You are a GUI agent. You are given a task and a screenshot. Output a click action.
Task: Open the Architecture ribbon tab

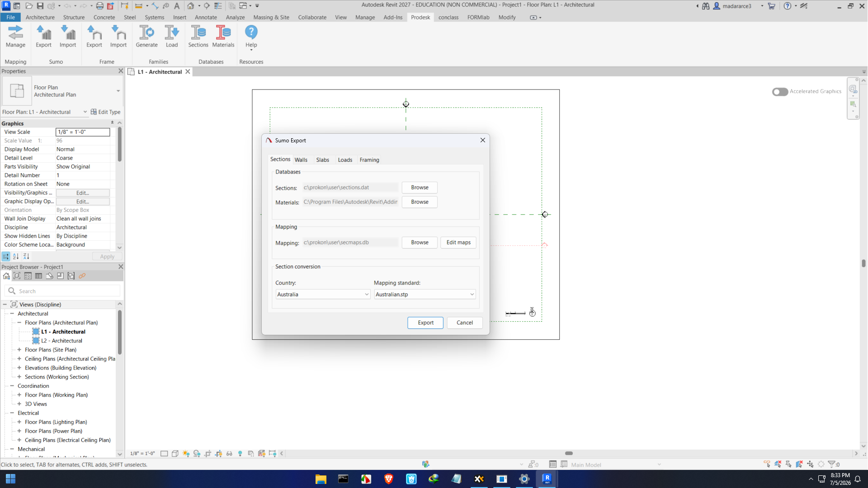coord(40,17)
